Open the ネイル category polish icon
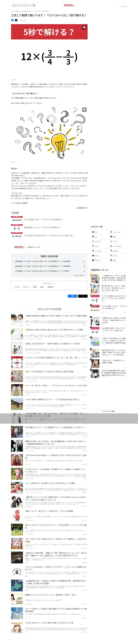This screenshot has width=138, height=644. pos(111,241)
